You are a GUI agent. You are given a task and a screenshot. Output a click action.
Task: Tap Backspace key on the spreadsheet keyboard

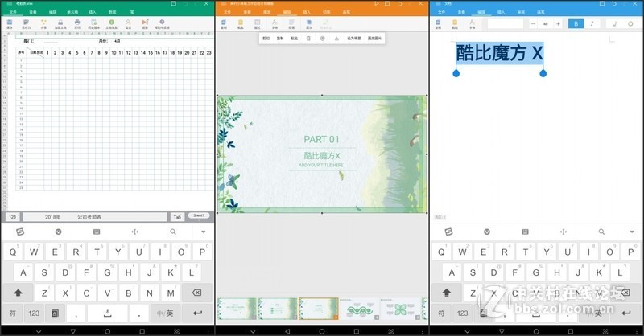pyautogui.click(x=196, y=293)
